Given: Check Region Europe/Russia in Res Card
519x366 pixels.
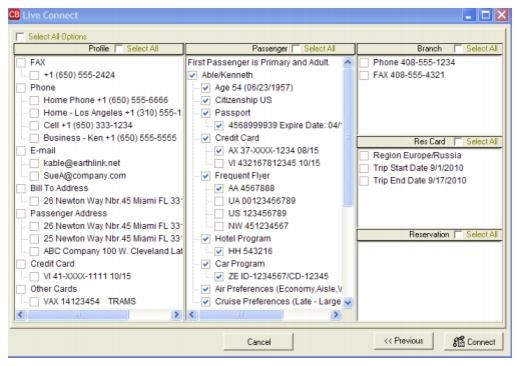Looking at the screenshot, I should tap(364, 156).
